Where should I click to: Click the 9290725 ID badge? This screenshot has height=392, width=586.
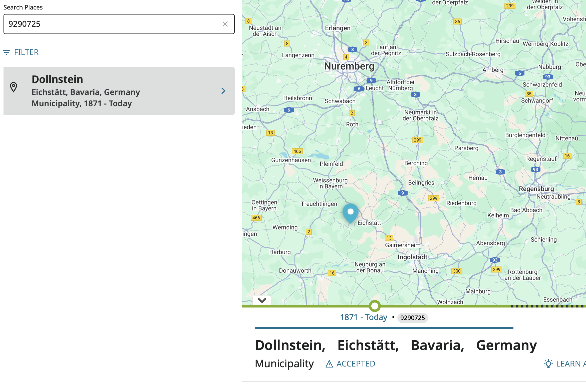tap(412, 318)
